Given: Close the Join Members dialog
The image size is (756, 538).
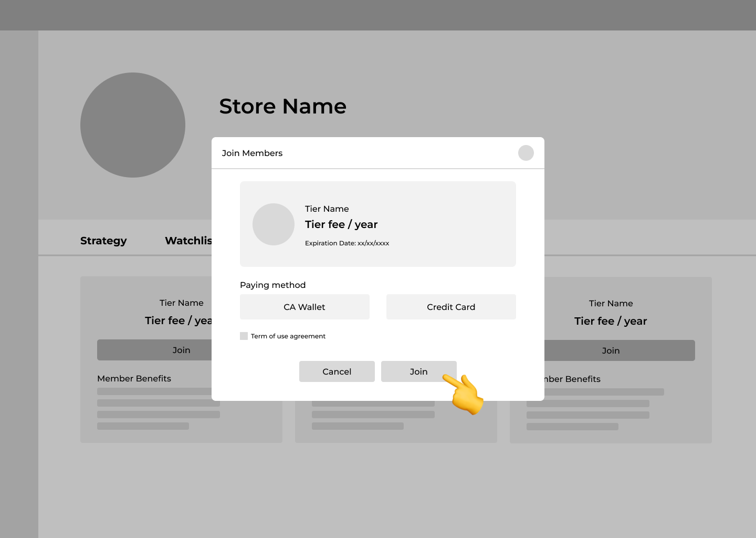Looking at the screenshot, I should coord(526,153).
